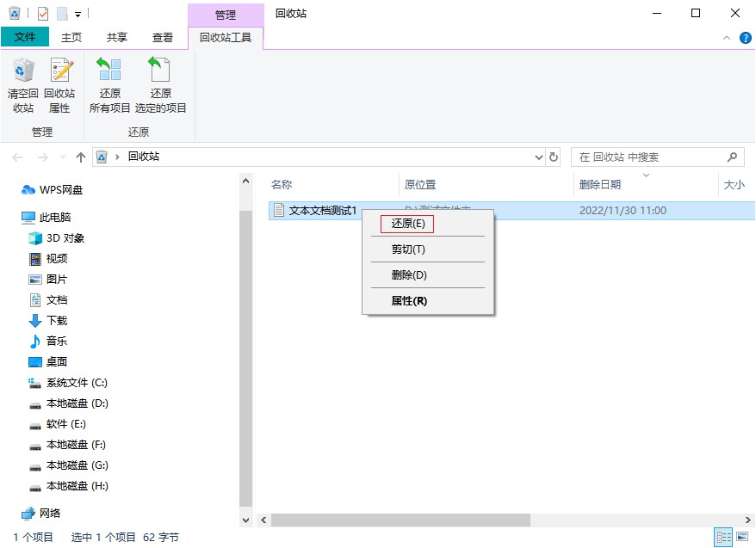
Task: Click the 清空回收站 (Empty Recycle Bin) icon
Action: click(23, 83)
